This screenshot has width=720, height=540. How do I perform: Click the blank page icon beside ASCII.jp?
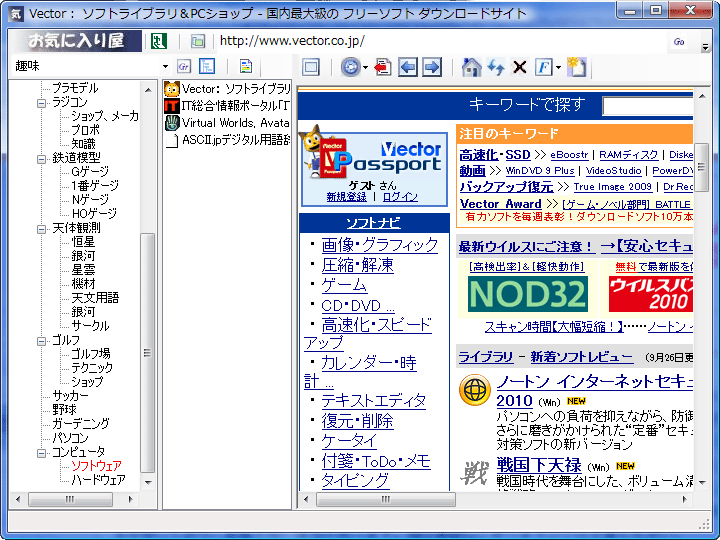[x=172, y=140]
